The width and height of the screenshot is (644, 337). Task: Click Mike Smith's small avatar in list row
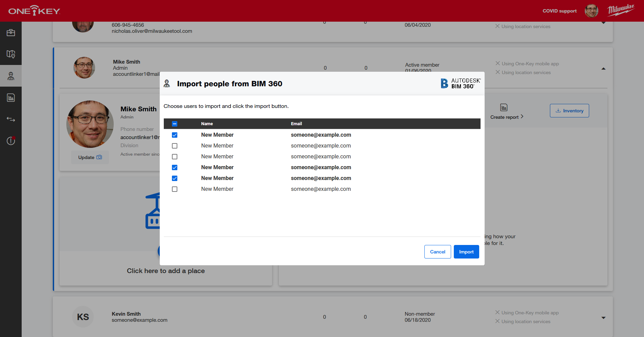point(84,68)
